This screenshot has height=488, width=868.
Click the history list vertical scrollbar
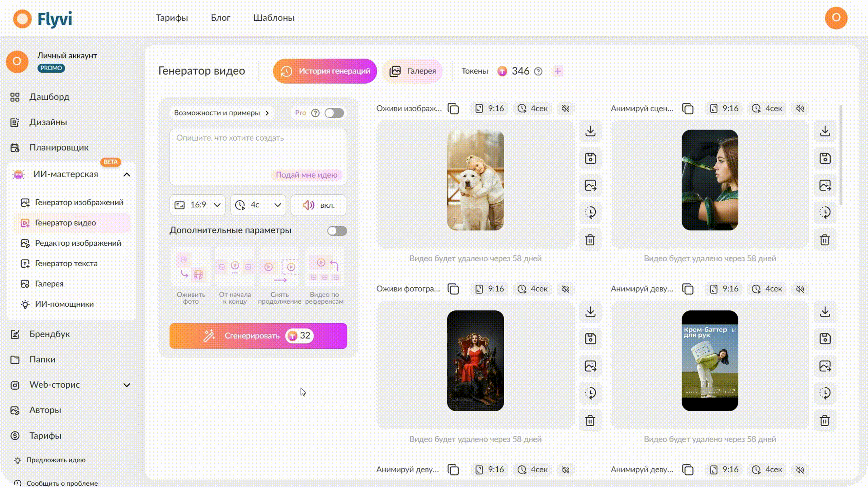coord(841,155)
